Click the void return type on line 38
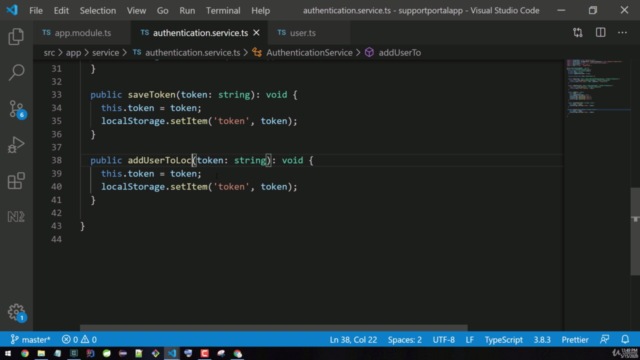The width and height of the screenshot is (640, 360). 292,160
